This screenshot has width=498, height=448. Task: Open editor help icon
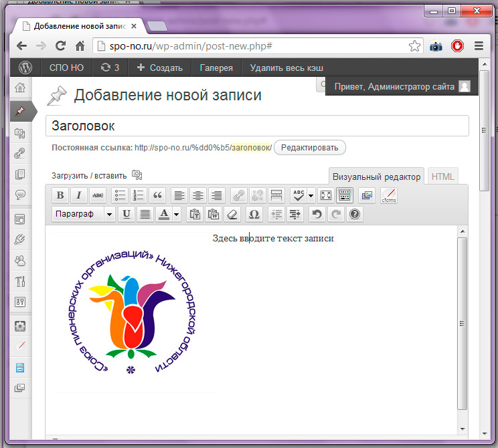click(x=355, y=214)
